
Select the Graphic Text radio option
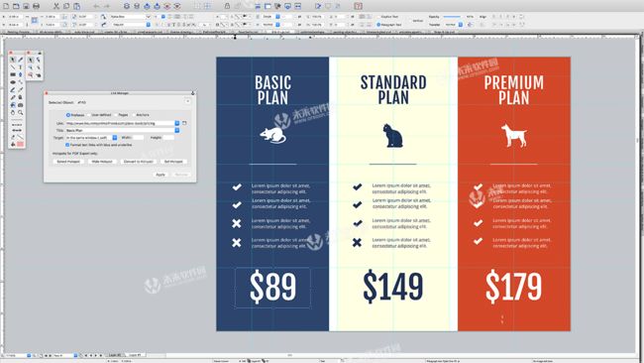click(x=378, y=17)
